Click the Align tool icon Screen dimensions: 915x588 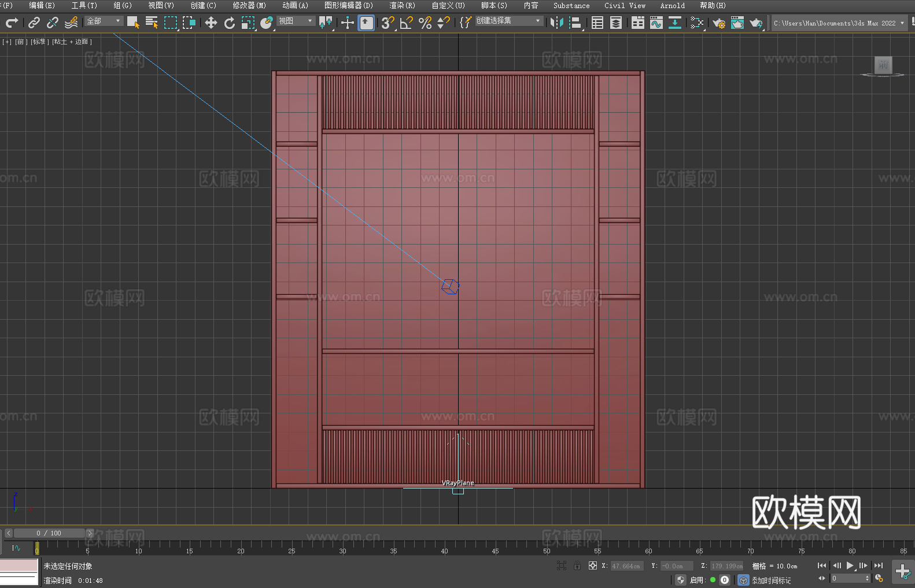click(x=575, y=23)
